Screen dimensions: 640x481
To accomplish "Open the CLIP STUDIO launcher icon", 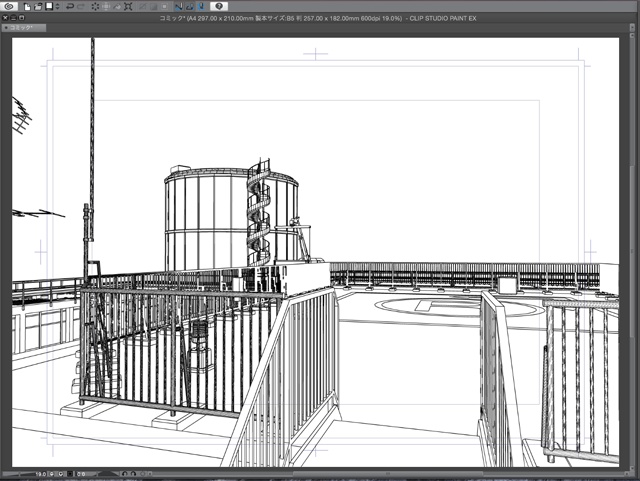I will (x=9, y=6).
